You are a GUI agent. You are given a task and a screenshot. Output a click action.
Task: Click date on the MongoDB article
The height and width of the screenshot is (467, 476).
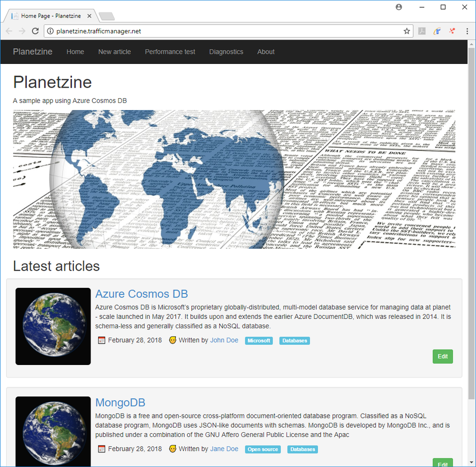point(135,449)
